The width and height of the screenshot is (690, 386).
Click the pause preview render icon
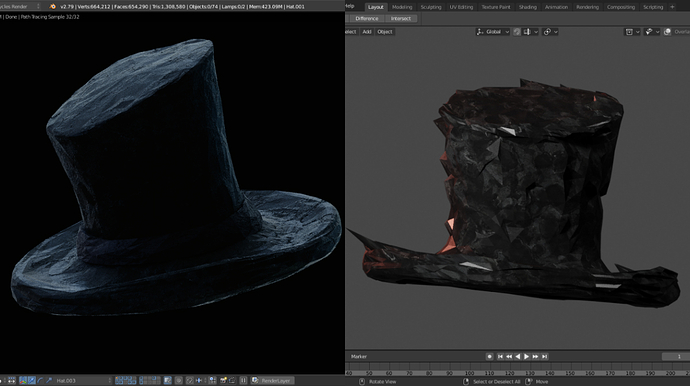243,380
